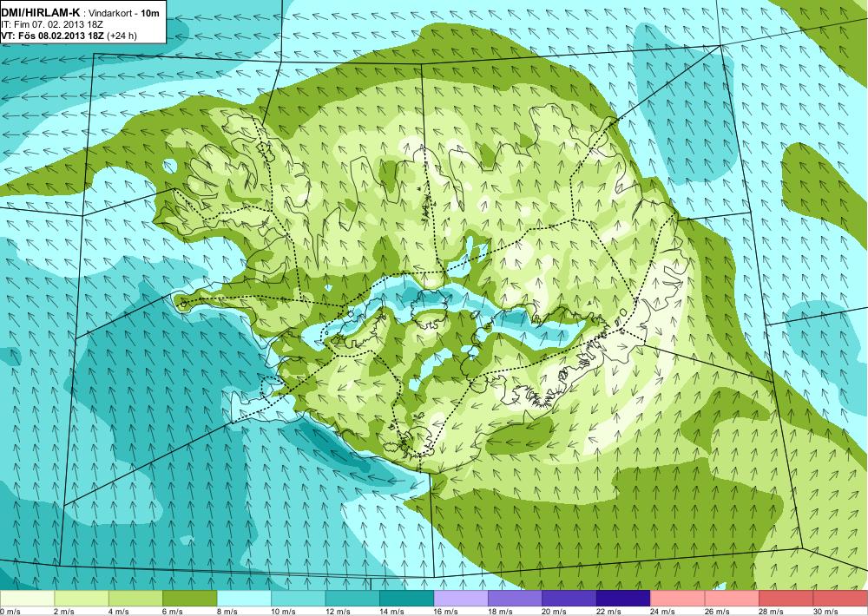Select the "20 m/s" legend label
Viewport: 868px width, 616px height.
click(x=555, y=612)
